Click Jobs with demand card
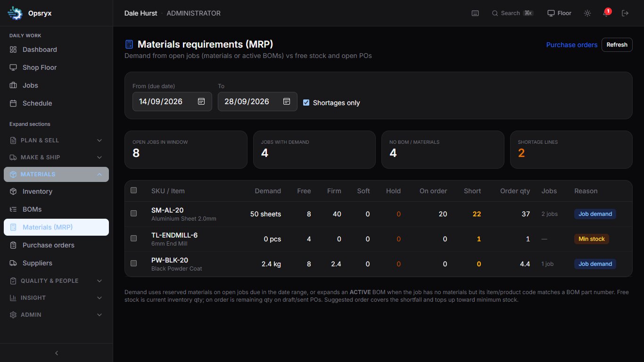The image size is (644, 362). click(314, 149)
